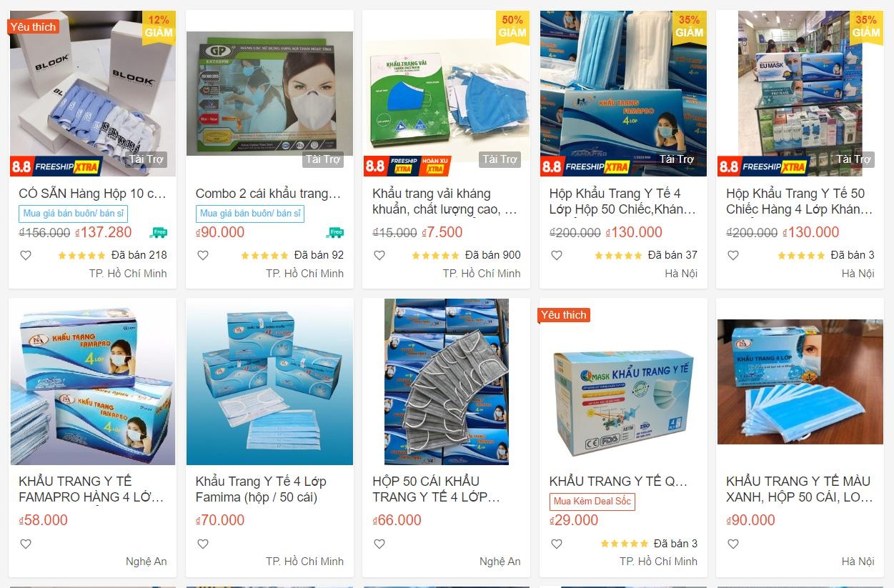Click heart icon on the 66.000 grey mask listing

click(379, 544)
